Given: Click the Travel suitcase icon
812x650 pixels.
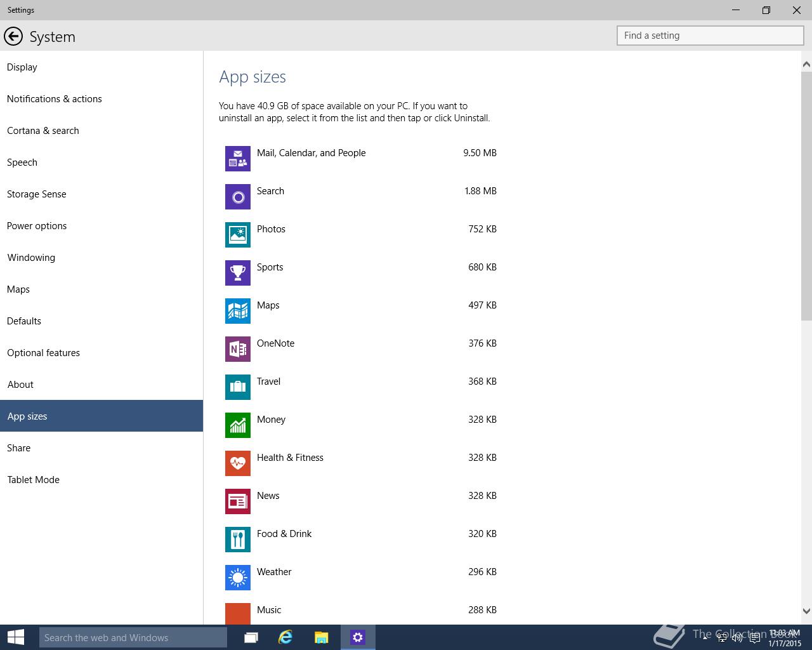Looking at the screenshot, I should click(x=238, y=387).
